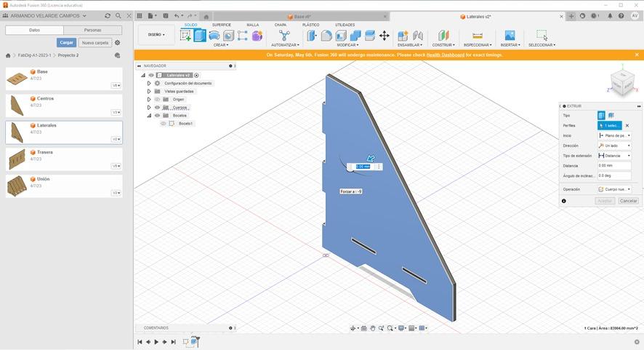Open the Tipo de extensión dropdown
Screen dimensions: 644x350
pos(614,156)
